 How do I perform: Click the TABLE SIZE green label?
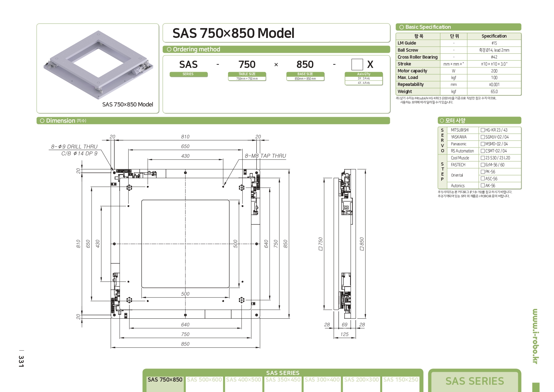click(247, 74)
